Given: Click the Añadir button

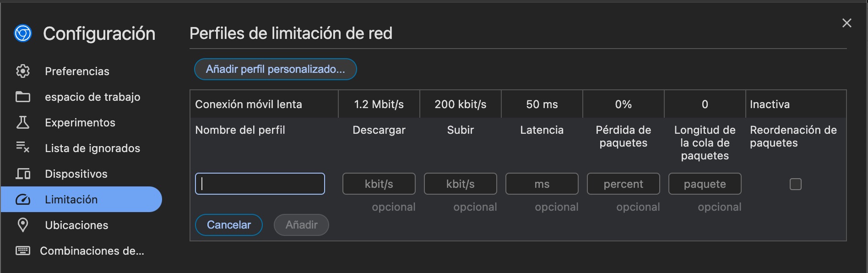Looking at the screenshot, I should (301, 225).
